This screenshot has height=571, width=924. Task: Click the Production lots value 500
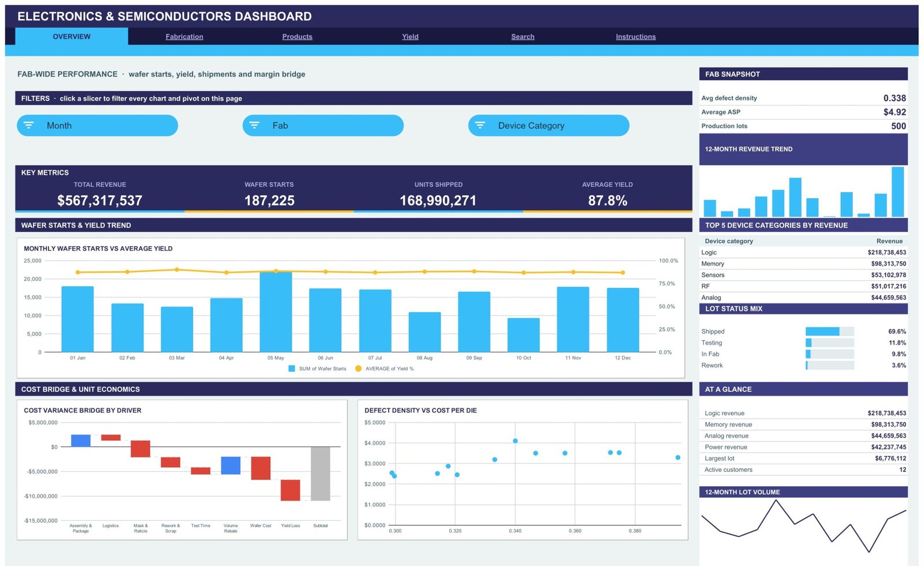pos(899,126)
